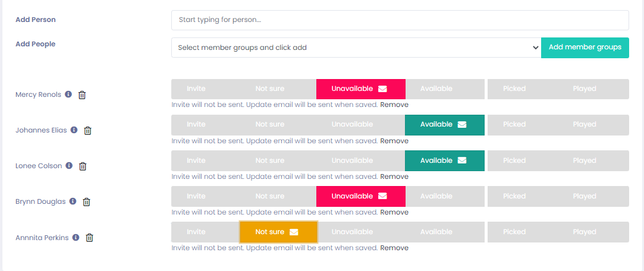Open info for Annnita Perkins
The height and width of the screenshot is (271, 644).
pos(76,237)
